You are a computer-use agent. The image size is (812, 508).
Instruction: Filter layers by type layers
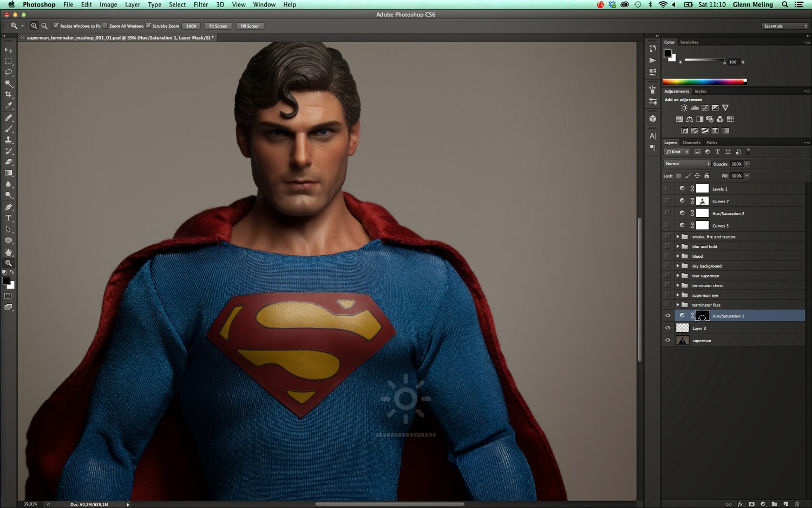coord(718,152)
